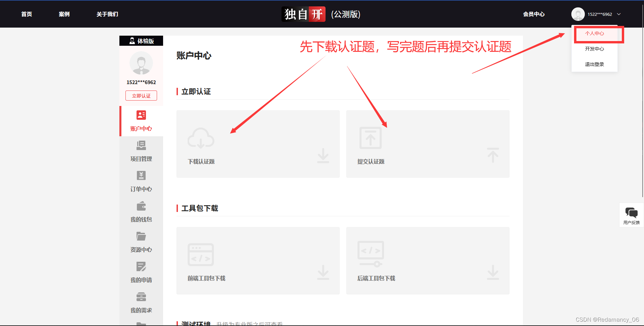Click the 后端工具包下载 card label
The width and height of the screenshot is (644, 326).
click(376, 278)
